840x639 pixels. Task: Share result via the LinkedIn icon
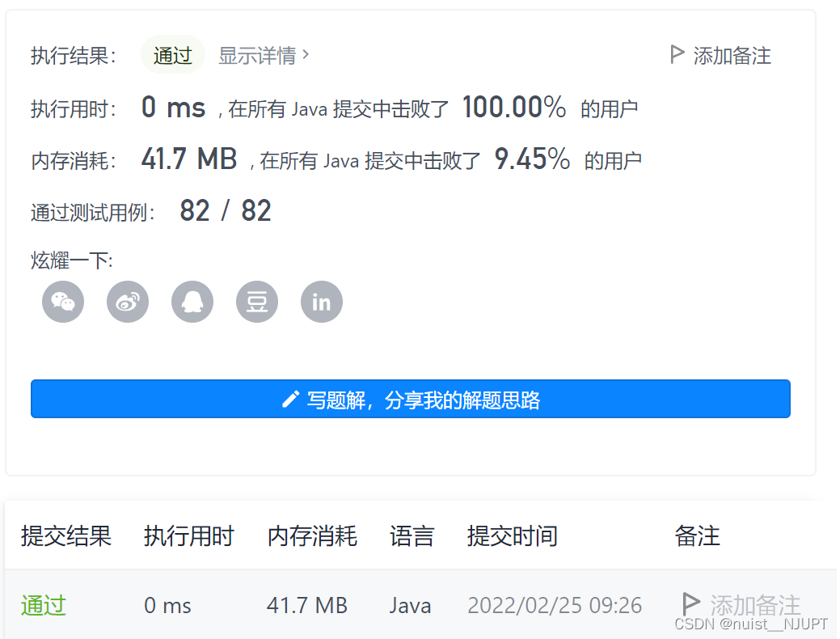coord(321,301)
